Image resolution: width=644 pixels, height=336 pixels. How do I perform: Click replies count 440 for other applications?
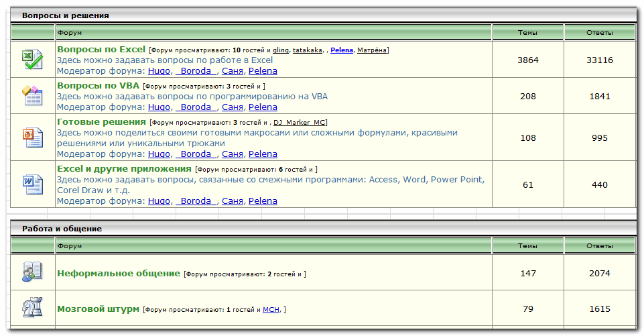[600, 184]
